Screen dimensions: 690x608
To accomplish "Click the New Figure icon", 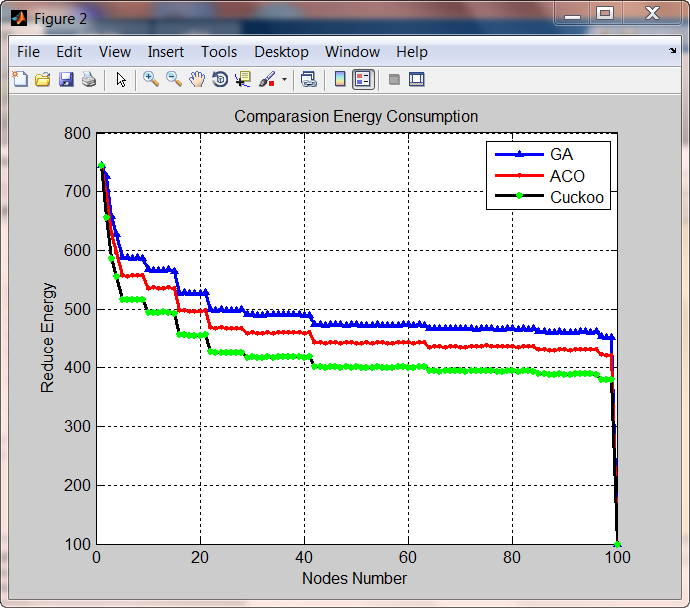I will point(20,80).
